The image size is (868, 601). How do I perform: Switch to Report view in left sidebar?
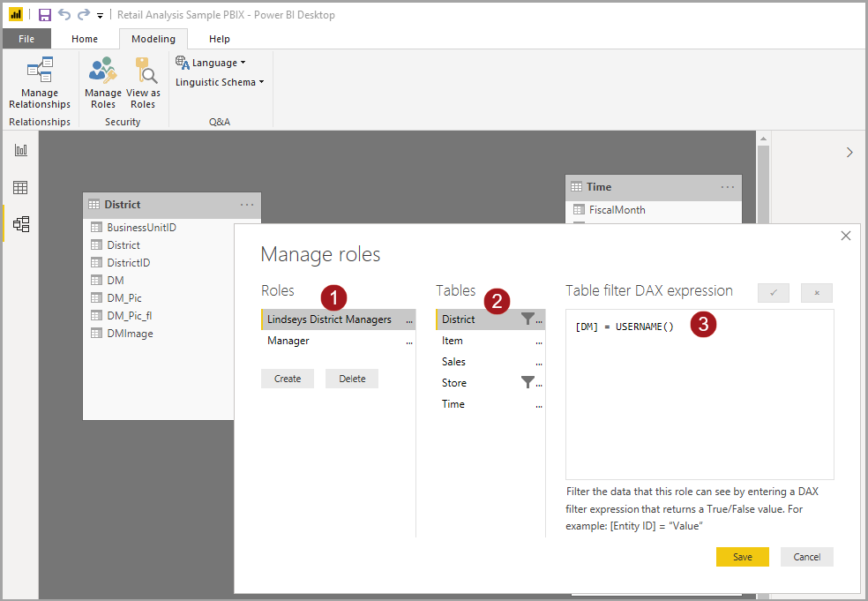(20, 150)
